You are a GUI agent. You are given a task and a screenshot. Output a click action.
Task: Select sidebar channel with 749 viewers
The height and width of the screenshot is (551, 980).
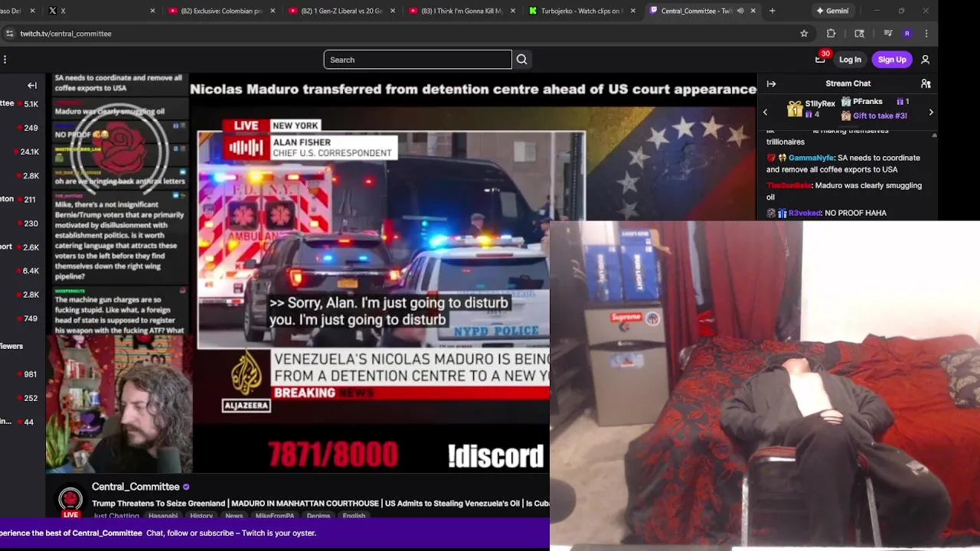click(x=23, y=319)
